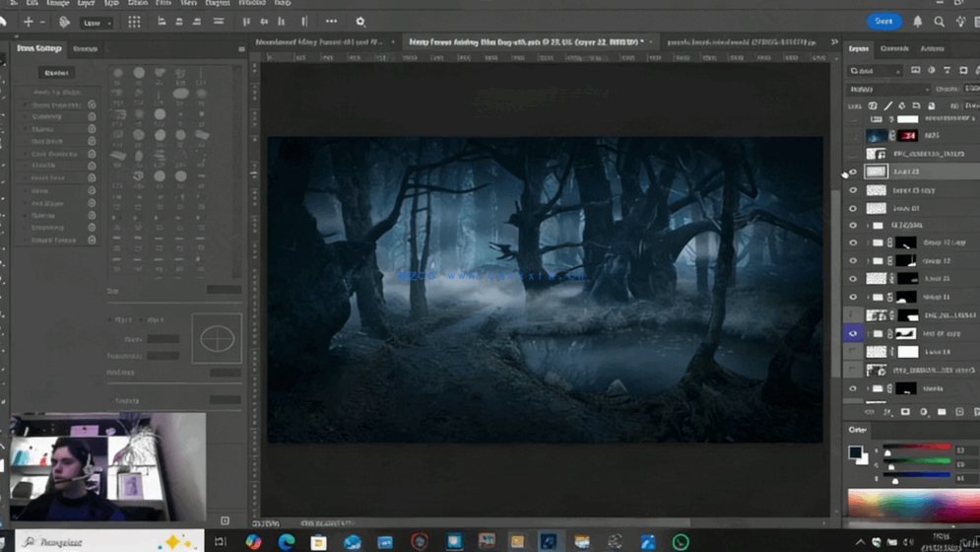Click the Align Bottom Edges icon
Screen dimensions: 980x552
click(282, 22)
